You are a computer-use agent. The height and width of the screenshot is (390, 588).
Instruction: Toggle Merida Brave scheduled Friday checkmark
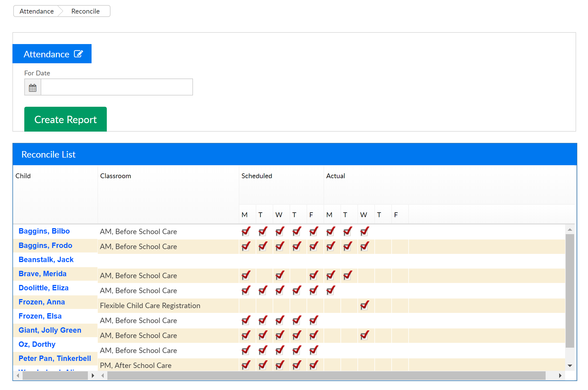tap(314, 275)
